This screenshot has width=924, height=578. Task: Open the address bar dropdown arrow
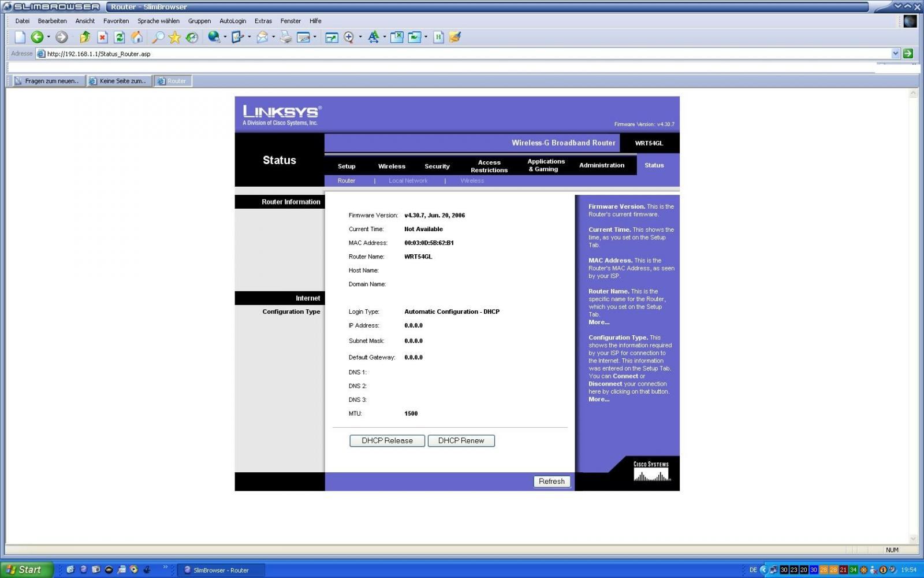pyautogui.click(x=896, y=53)
